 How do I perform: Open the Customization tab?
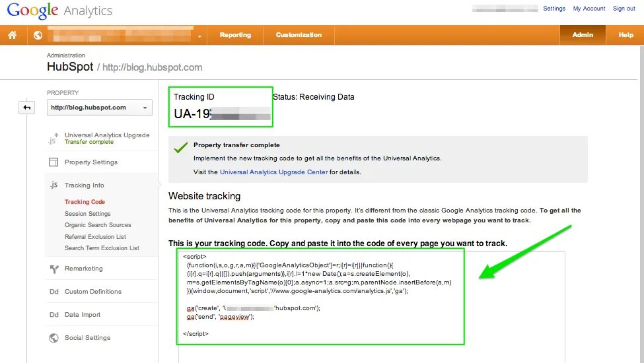[x=299, y=35]
